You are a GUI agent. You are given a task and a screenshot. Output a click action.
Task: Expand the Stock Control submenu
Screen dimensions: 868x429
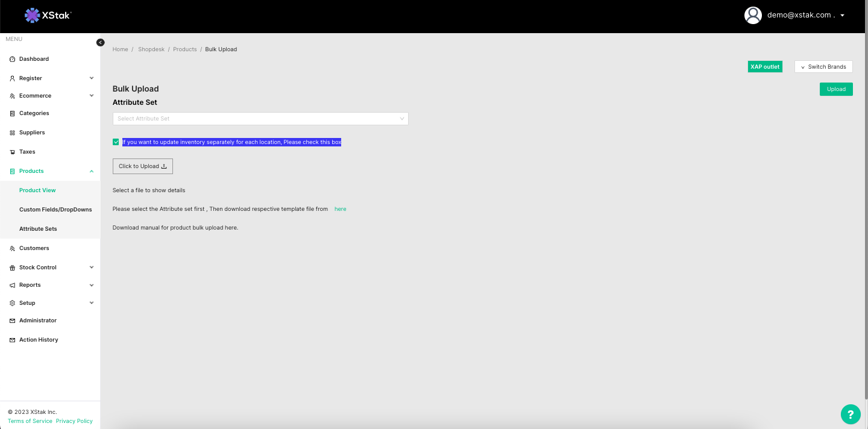click(92, 268)
